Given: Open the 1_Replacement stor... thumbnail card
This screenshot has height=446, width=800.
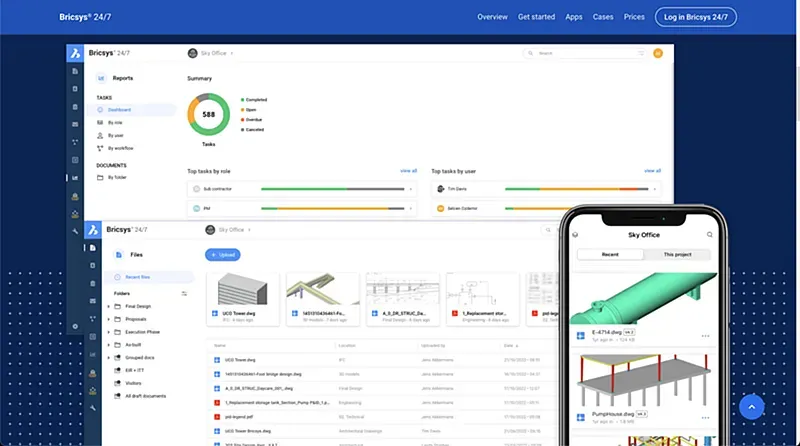Looking at the screenshot, I should point(483,299).
